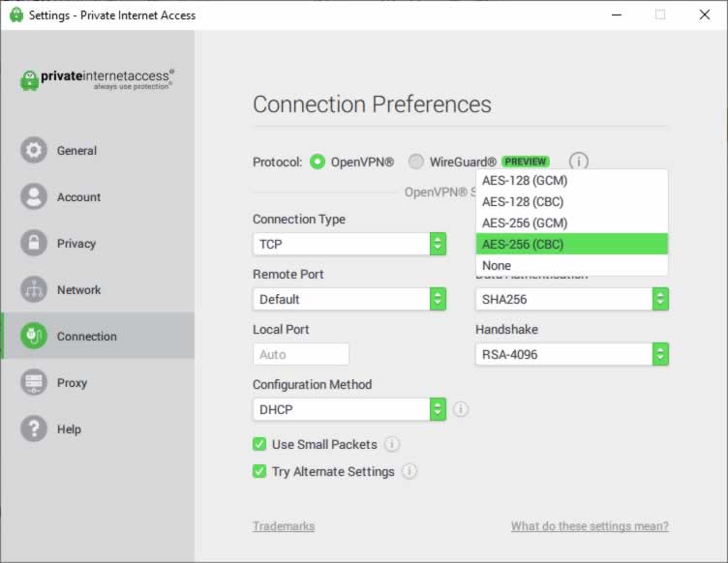Open What do these settings mean link
This screenshot has width=728, height=563.
(590, 526)
